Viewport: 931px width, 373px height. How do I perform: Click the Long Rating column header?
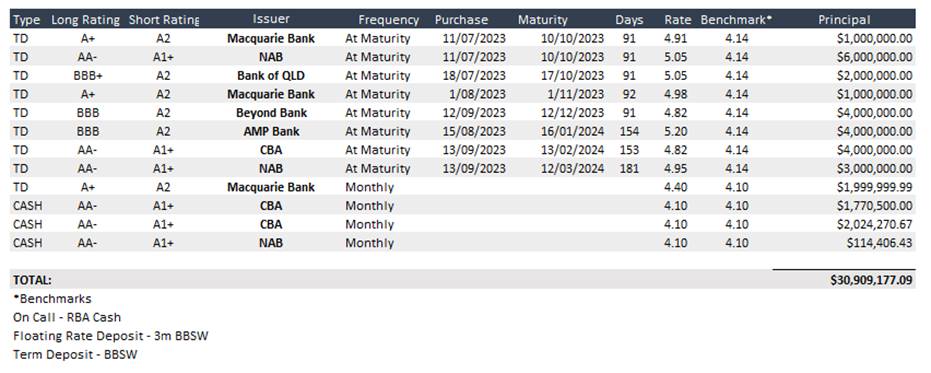86,20
